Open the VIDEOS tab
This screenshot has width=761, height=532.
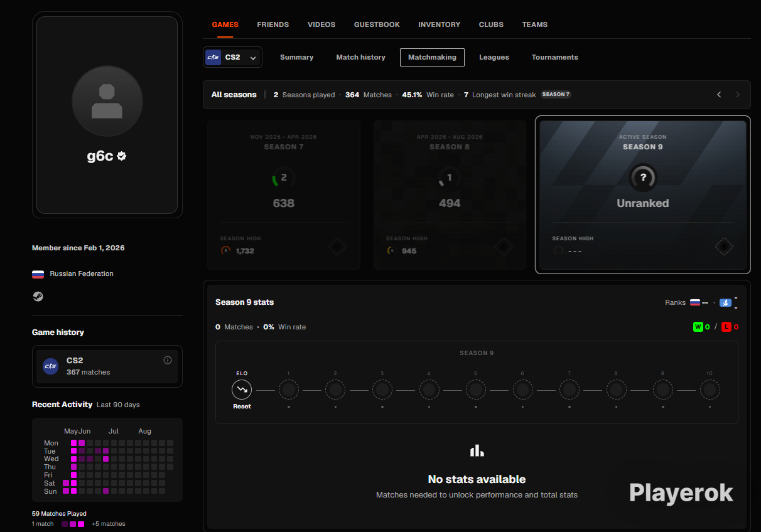click(321, 24)
